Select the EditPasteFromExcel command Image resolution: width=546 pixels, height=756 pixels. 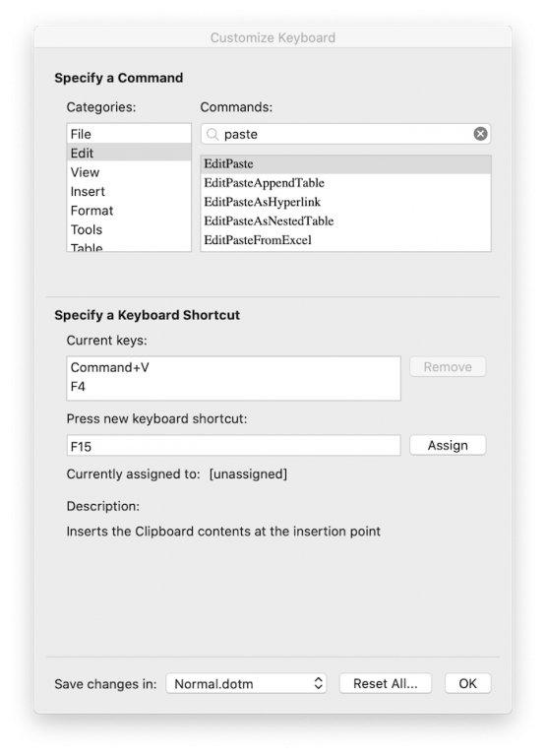coord(345,240)
